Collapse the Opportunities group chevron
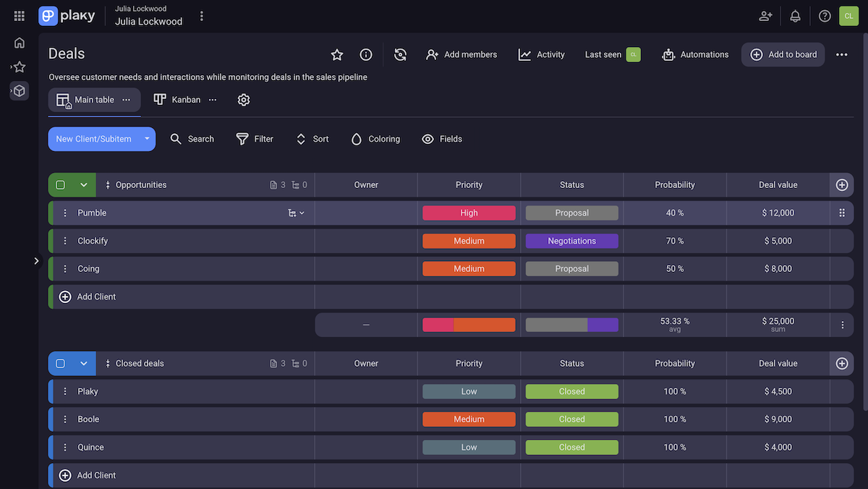This screenshot has width=868, height=489. (82, 184)
